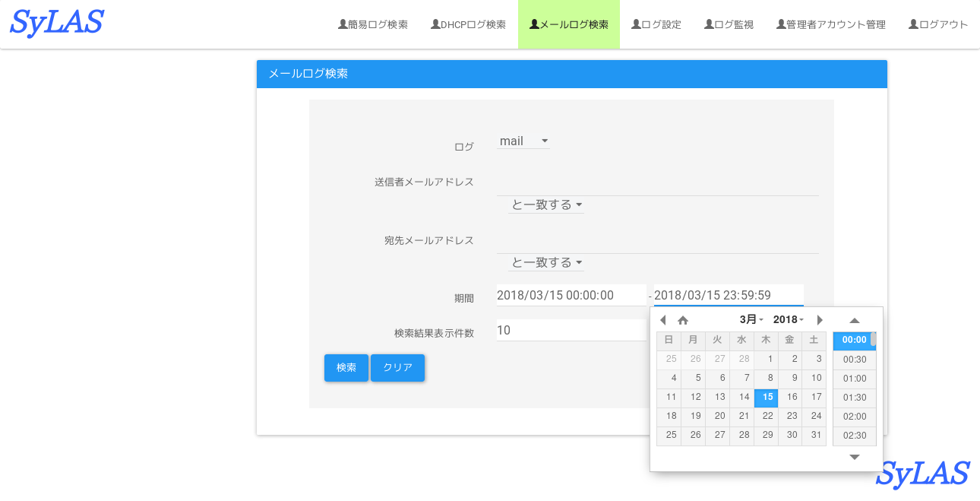Select March 6 in the calendar
This screenshot has height=501, width=980.
pyautogui.click(x=718, y=378)
